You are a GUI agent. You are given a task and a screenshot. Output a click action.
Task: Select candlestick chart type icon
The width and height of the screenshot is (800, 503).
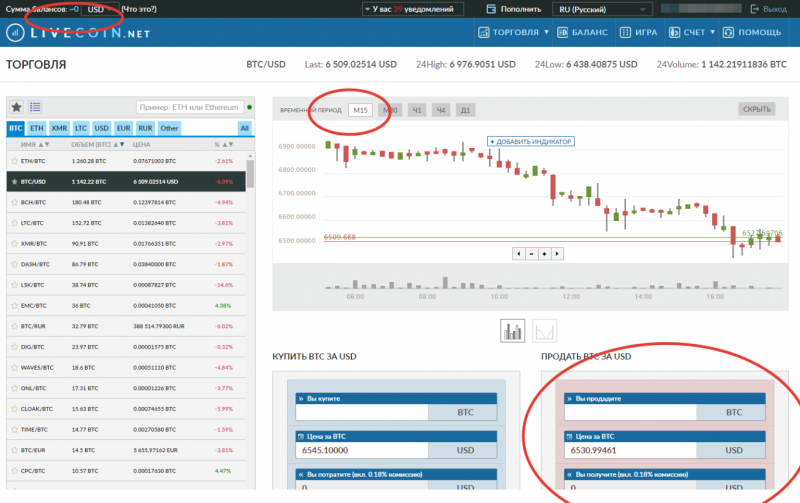(512, 331)
